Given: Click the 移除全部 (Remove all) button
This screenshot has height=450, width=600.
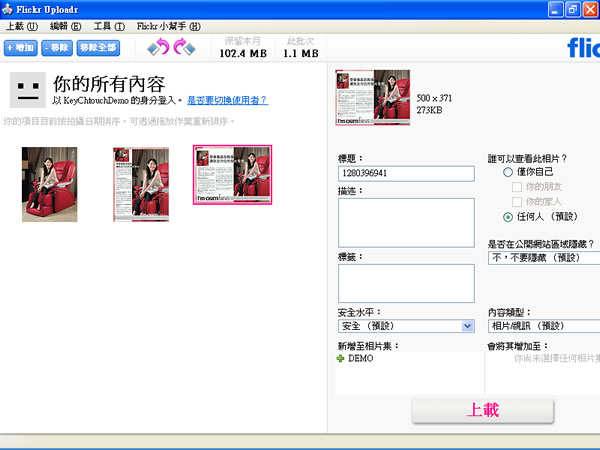Looking at the screenshot, I should 98,47.
